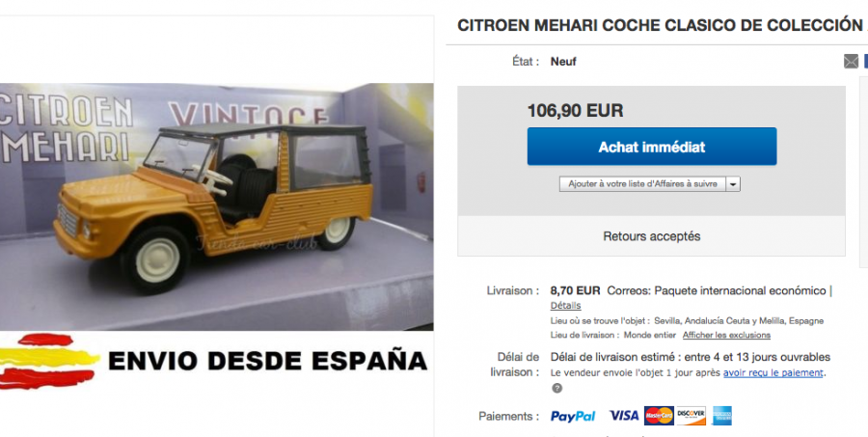Screen dimensions: 868x437
Task: Click the 106,90 EUR price text
Action: [x=575, y=111]
